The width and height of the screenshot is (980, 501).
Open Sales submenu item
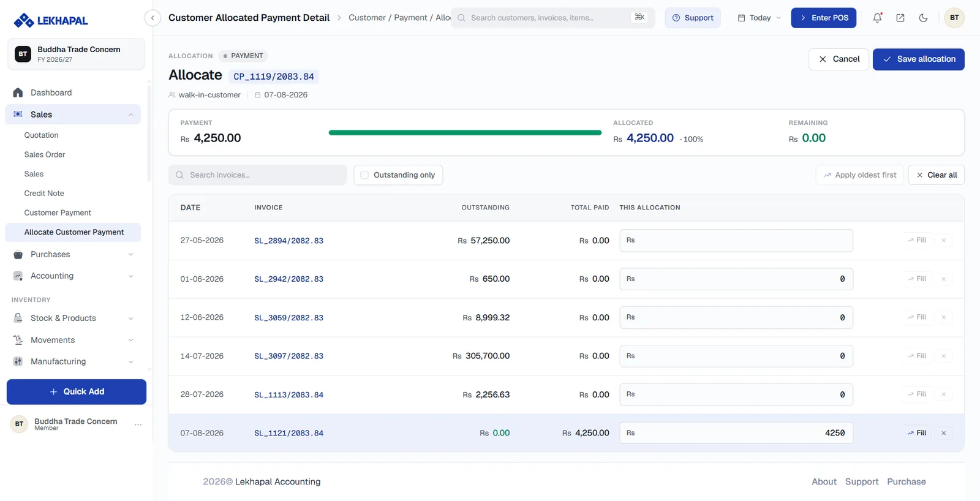click(x=34, y=174)
